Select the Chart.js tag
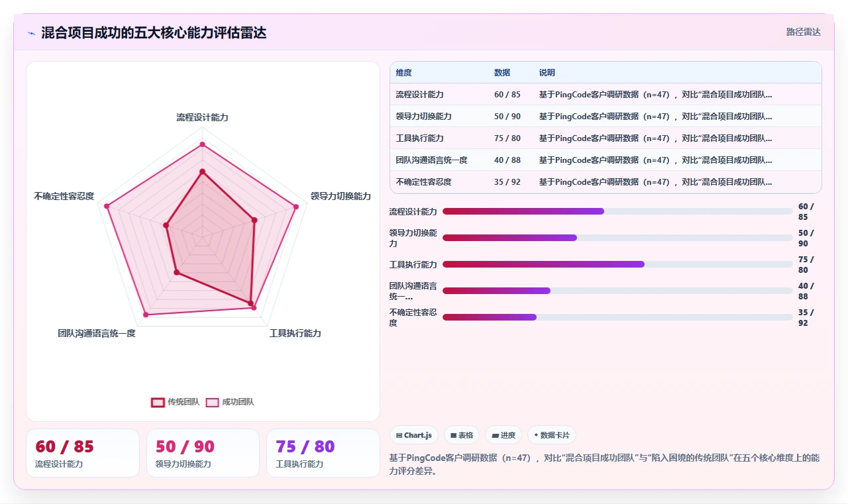Image resolution: width=848 pixels, height=504 pixels. pos(414,435)
